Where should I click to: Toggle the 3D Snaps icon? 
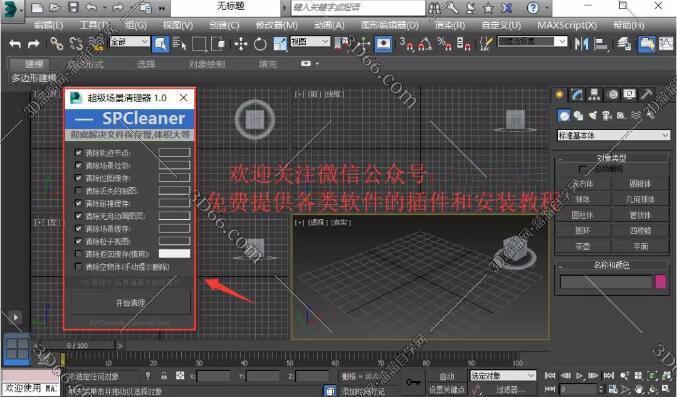tap(406, 44)
